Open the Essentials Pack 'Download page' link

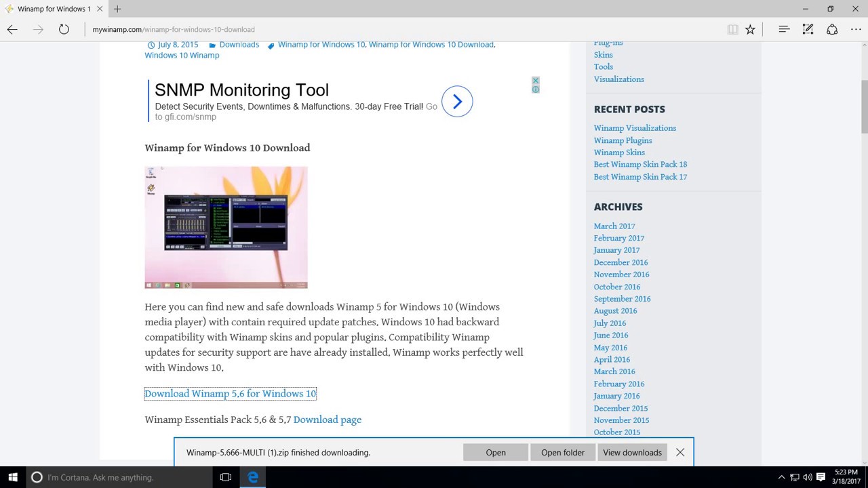tap(328, 420)
